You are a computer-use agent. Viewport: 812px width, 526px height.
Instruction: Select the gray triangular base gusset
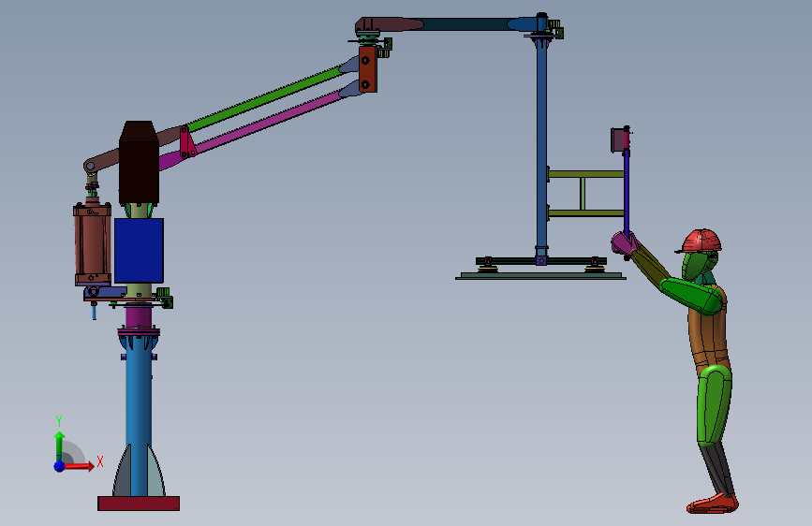[x=121, y=474]
